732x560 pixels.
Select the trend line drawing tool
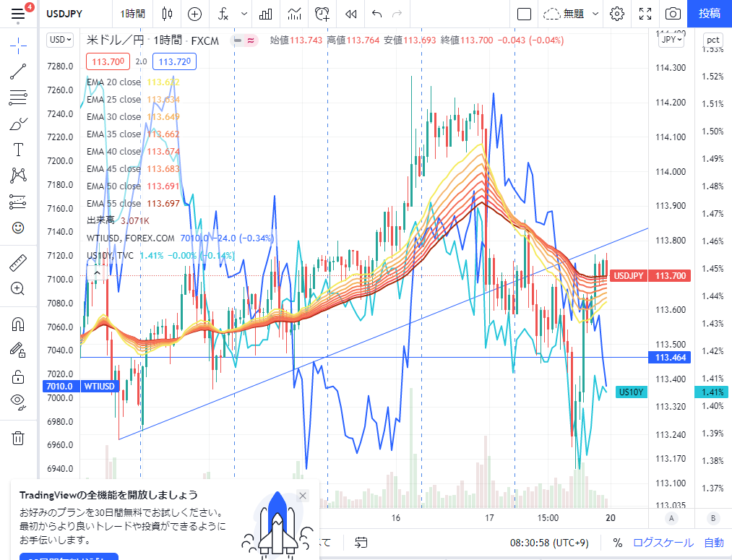(x=18, y=72)
